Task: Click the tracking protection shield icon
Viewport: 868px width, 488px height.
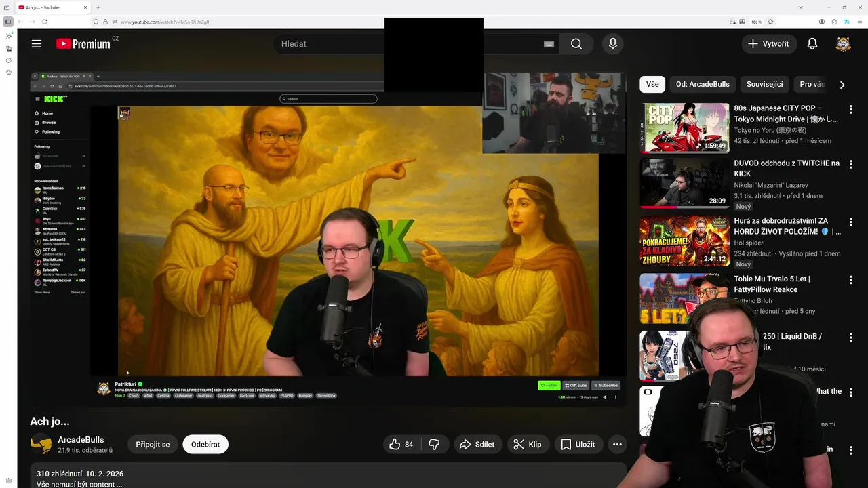Action: pos(96,22)
